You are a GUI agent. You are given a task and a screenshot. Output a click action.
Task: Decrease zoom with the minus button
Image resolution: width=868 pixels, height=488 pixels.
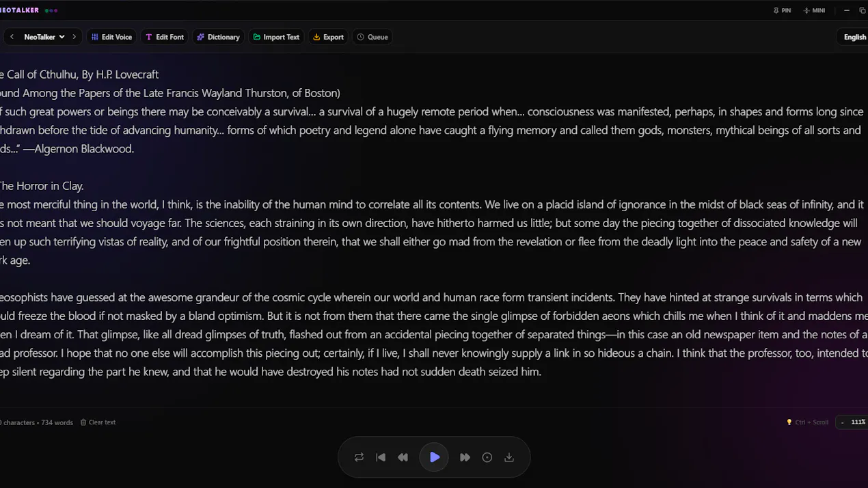(x=842, y=422)
